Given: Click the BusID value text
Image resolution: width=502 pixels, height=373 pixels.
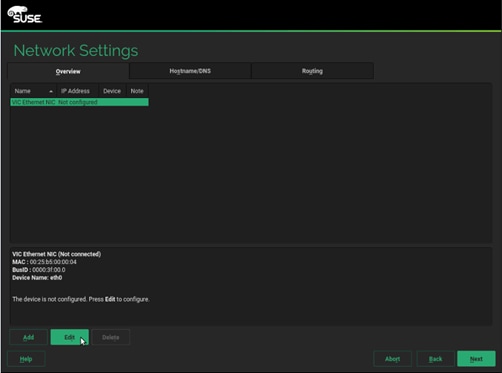Looking at the screenshot, I should (49, 270).
